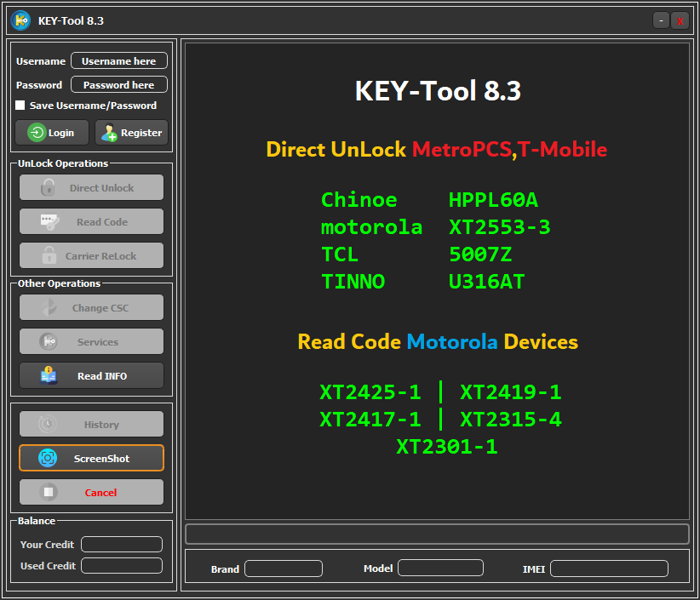This screenshot has width=700, height=600.
Task: Enable Save Username/Password checkbox
Action: (x=20, y=106)
